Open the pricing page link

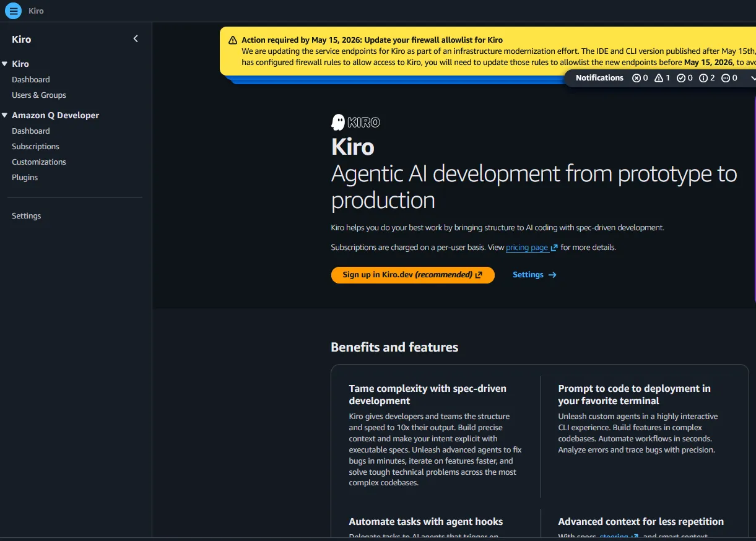point(527,248)
